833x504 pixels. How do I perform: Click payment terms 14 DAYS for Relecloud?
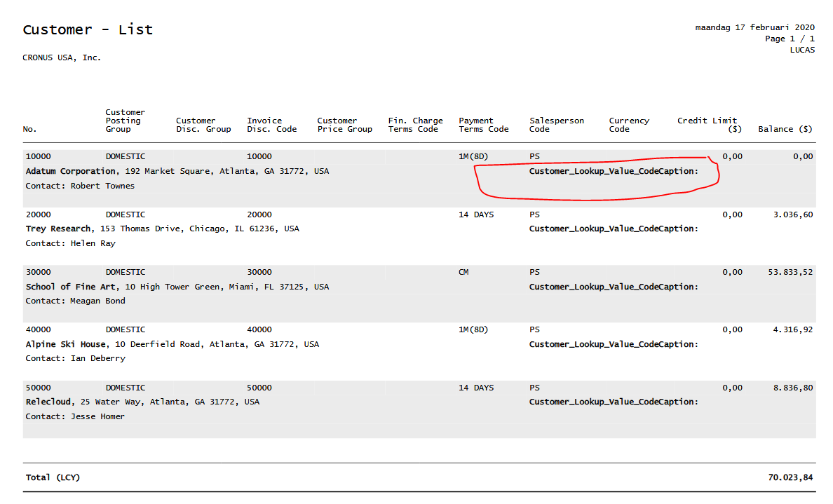476,388
